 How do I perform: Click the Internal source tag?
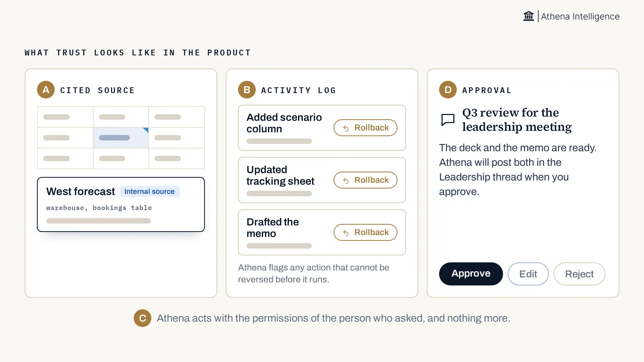[x=149, y=192]
